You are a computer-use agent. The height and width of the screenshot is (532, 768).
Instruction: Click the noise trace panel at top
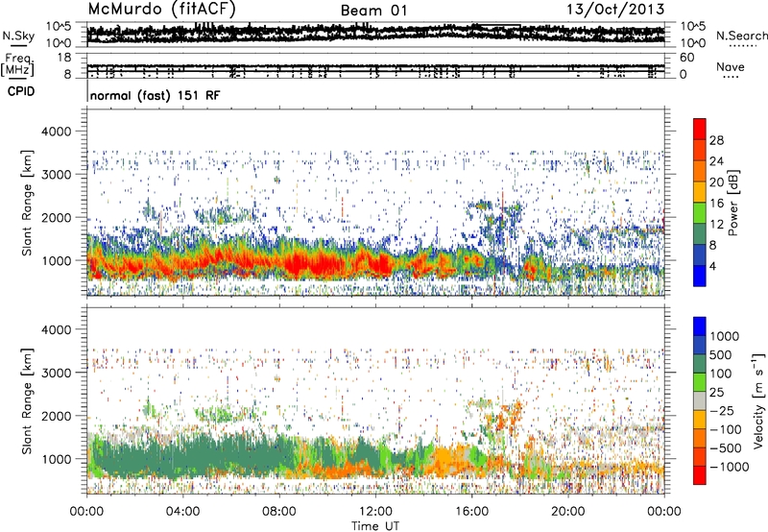click(x=375, y=35)
